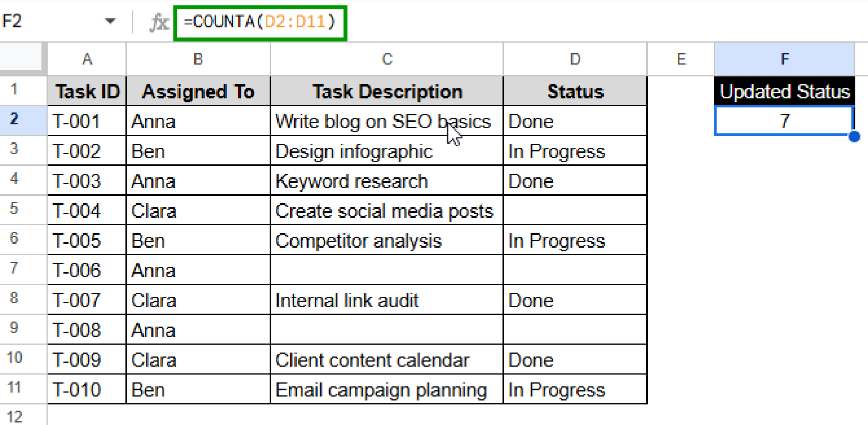Screen dimensions: 868x425
Task: Select column header A
Action: pos(86,59)
